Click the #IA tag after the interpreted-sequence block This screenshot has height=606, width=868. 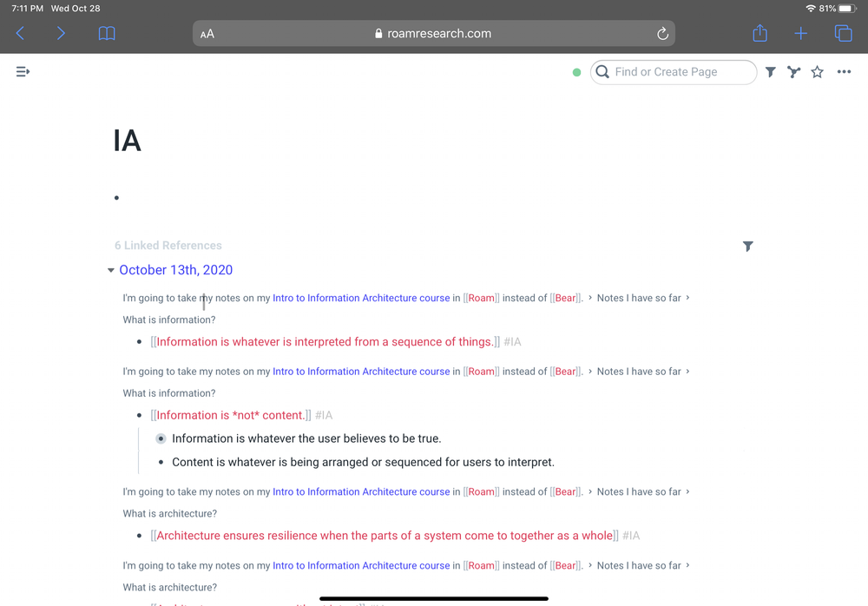coord(512,342)
